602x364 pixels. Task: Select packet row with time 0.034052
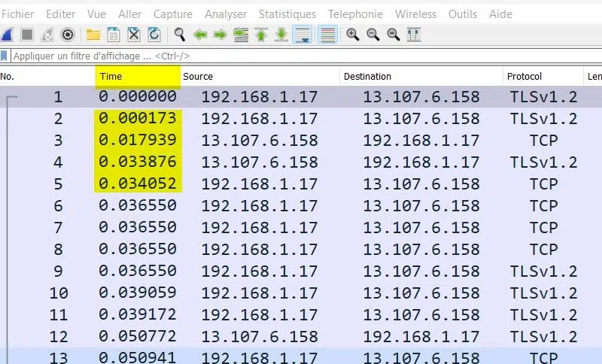[301, 184]
